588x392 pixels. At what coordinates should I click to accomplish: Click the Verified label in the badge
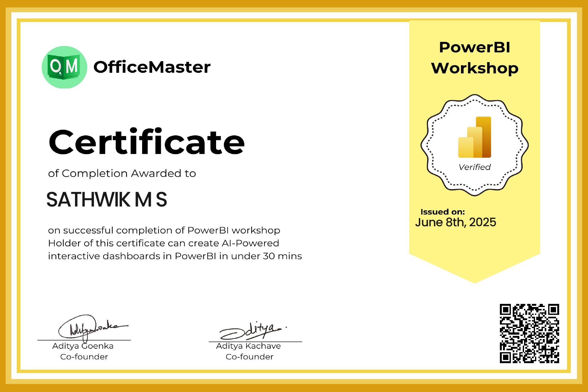[x=474, y=167]
